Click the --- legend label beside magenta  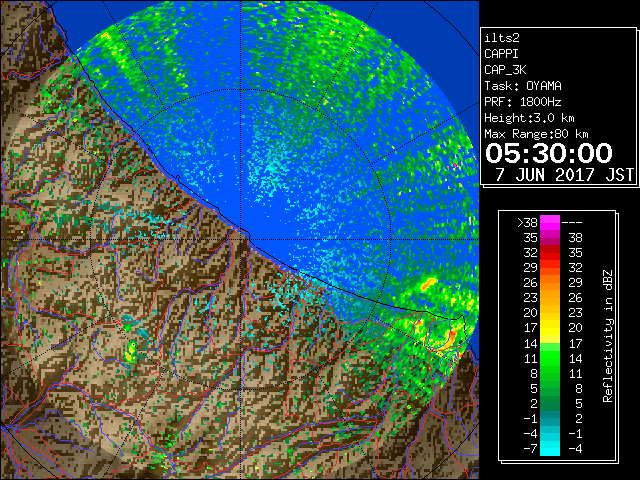click(572, 223)
